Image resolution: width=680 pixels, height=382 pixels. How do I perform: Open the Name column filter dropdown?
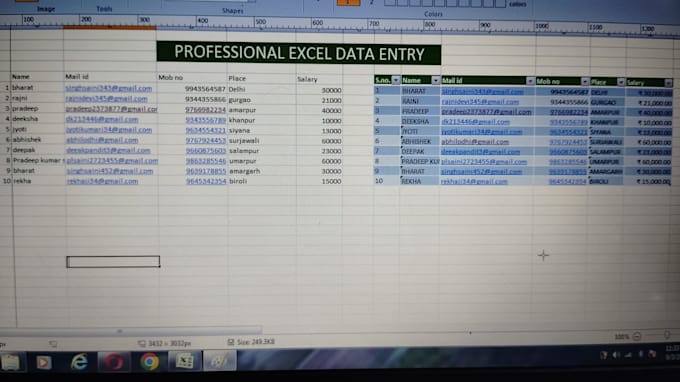coord(435,80)
